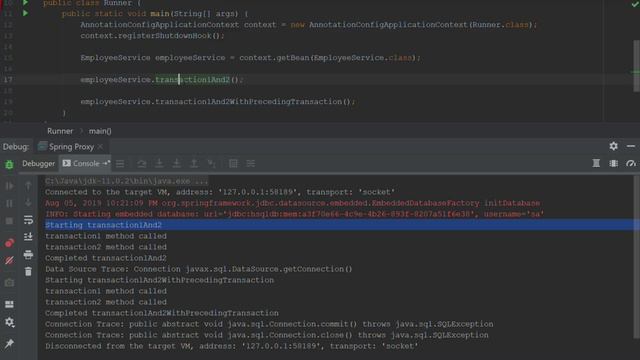Screen dimensions: 640x360
Task: Click the Stop debug session icon
Action: [9, 221]
